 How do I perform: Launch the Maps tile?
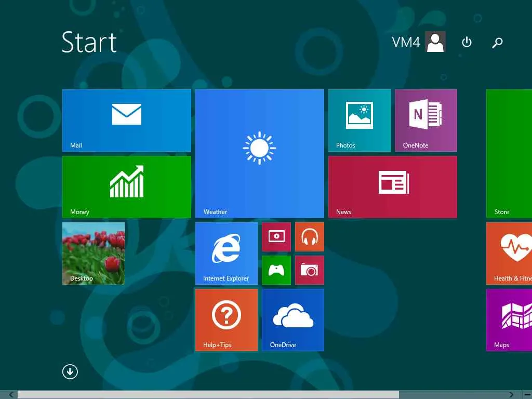(x=509, y=320)
